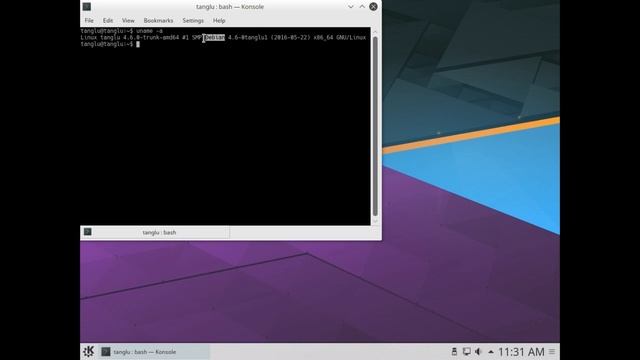Image resolution: width=640 pixels, height=360 pixels.
Task: Click the terminal prompt cursor line
Action: tap(110, 44)
